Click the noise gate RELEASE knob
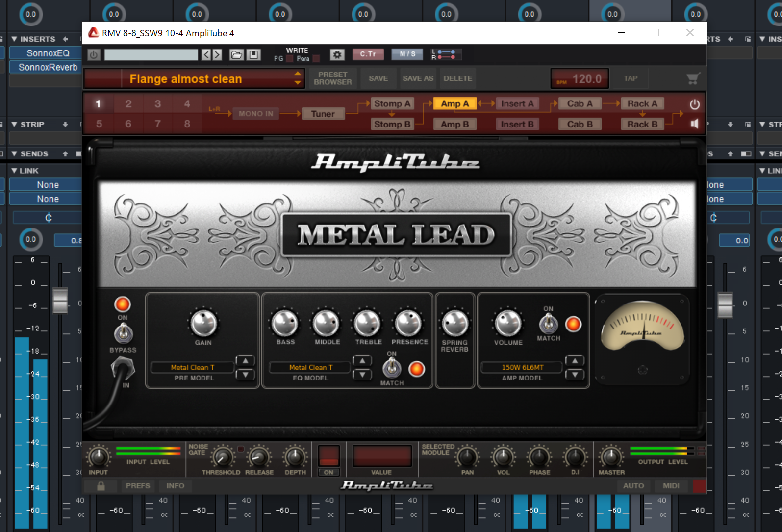The image size is (782, 532). tap(258, 457)
